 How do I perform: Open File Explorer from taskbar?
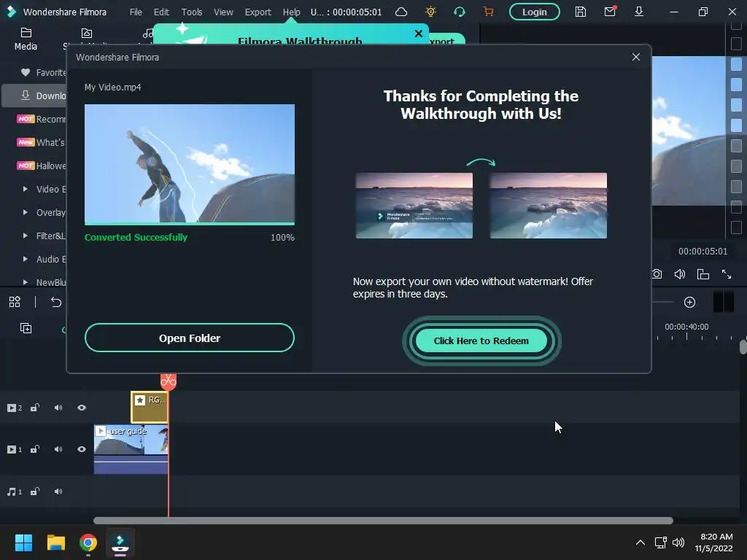coord(55,542)
